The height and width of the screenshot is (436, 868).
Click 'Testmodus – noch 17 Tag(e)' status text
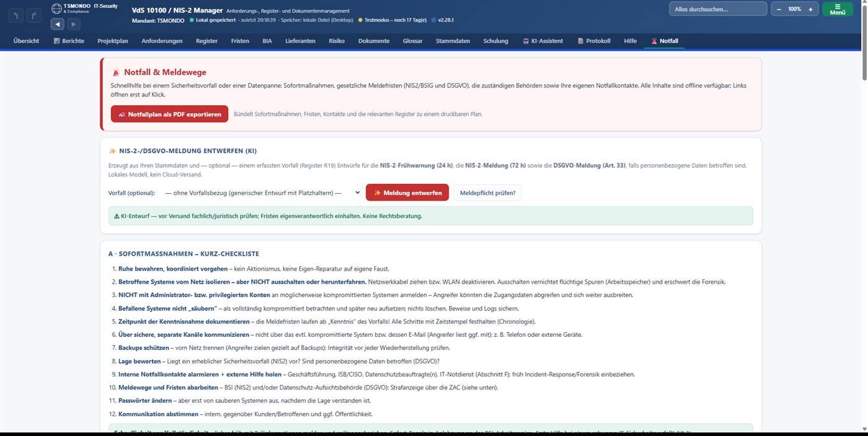[395, 20]
